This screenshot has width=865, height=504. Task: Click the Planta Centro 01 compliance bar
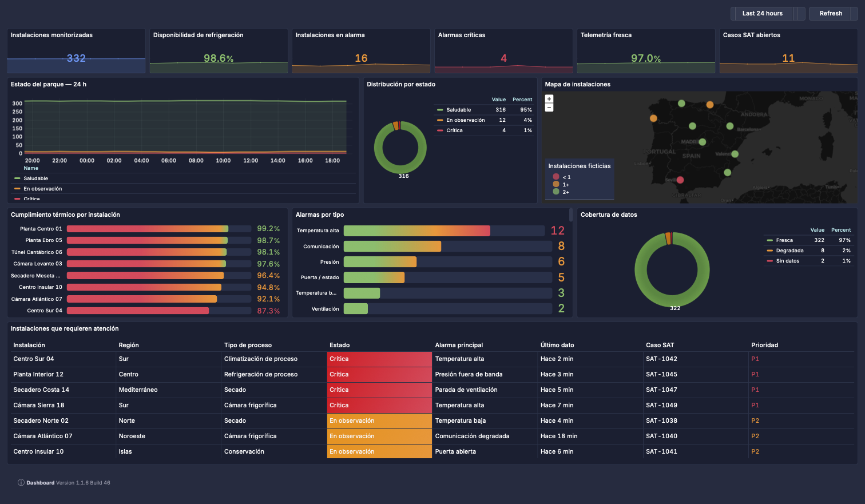[x=148, y=229]
